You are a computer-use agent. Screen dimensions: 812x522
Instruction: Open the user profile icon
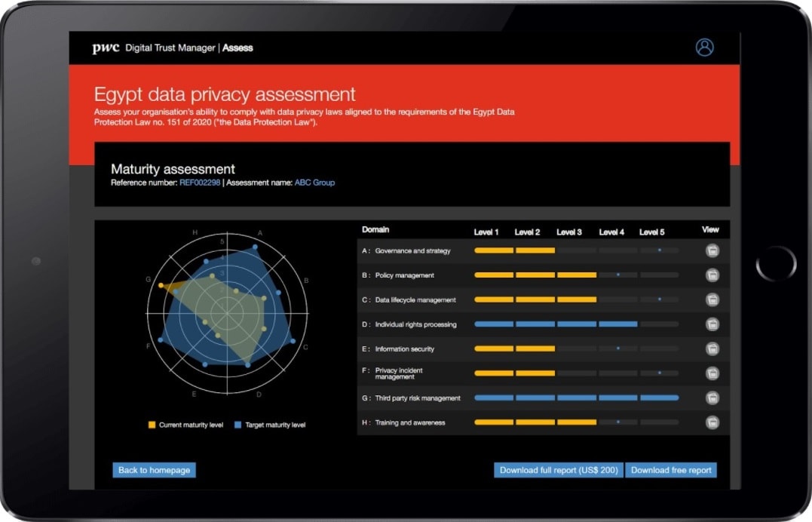coord(704,48)
